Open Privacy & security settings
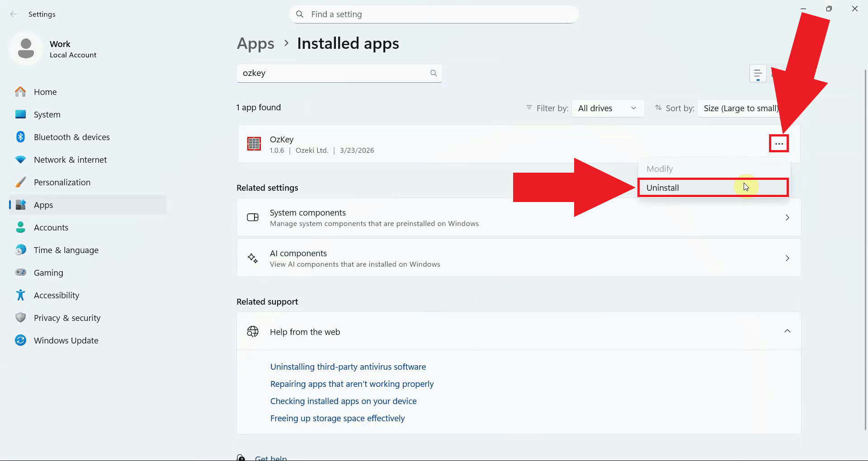 pos(67,318)
